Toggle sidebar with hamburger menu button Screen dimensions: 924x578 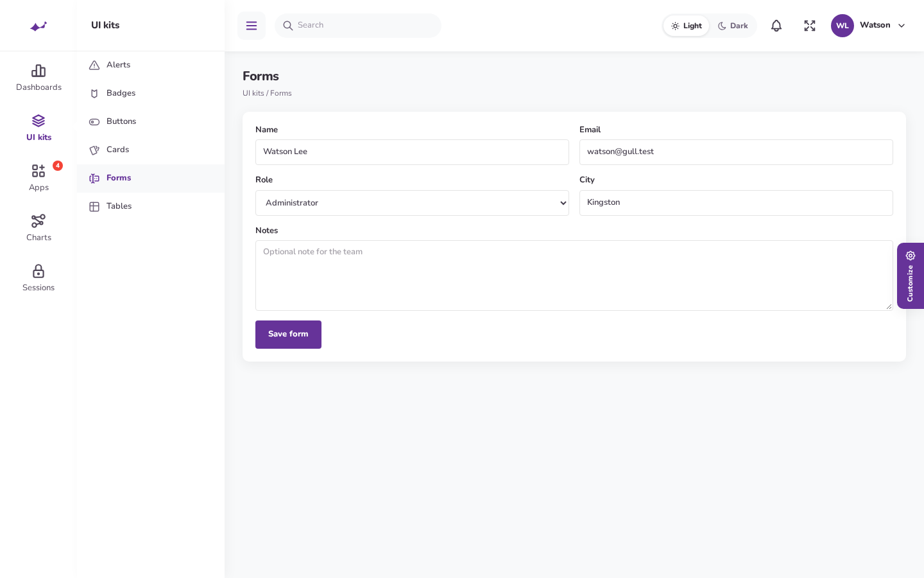[x=252, y=26]
